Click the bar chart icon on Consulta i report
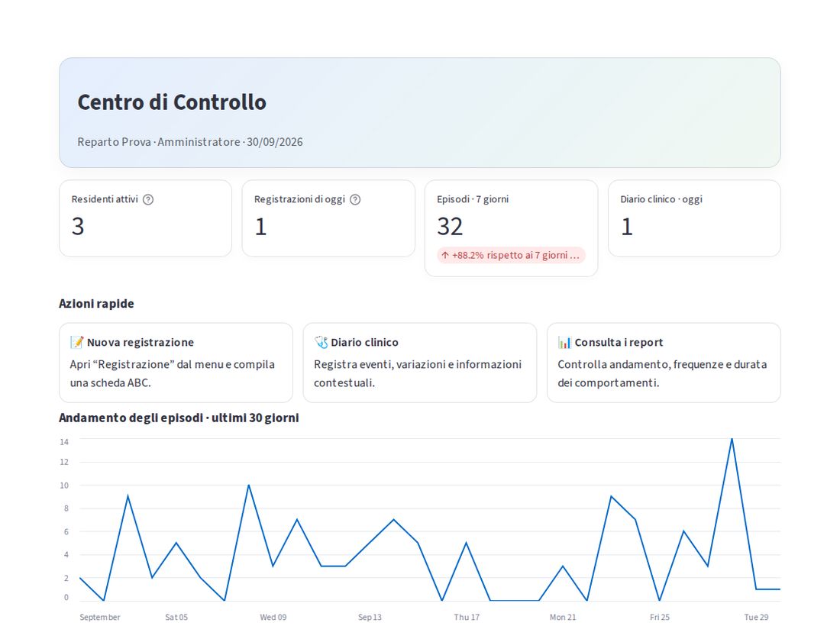The image size is (840, 626). (x=564, y=342)
